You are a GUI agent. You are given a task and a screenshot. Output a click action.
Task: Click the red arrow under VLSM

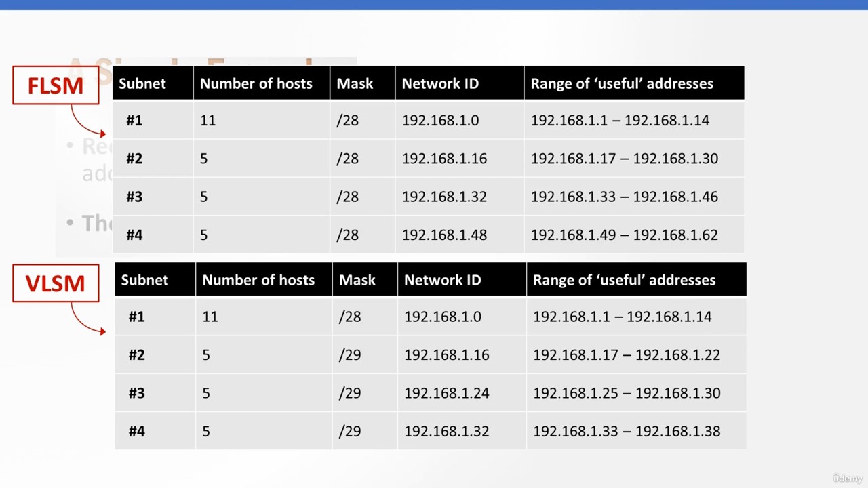(88, 319)
